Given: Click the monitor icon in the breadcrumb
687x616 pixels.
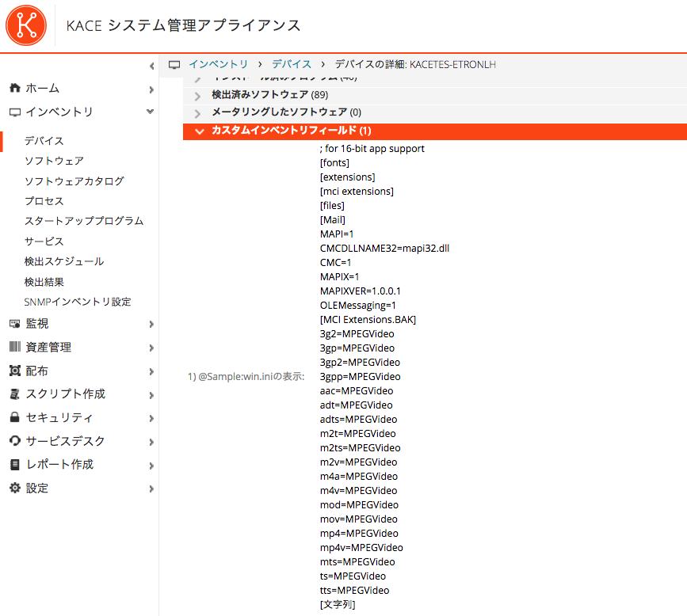Looking at the screenshot, I should [174, 65].
